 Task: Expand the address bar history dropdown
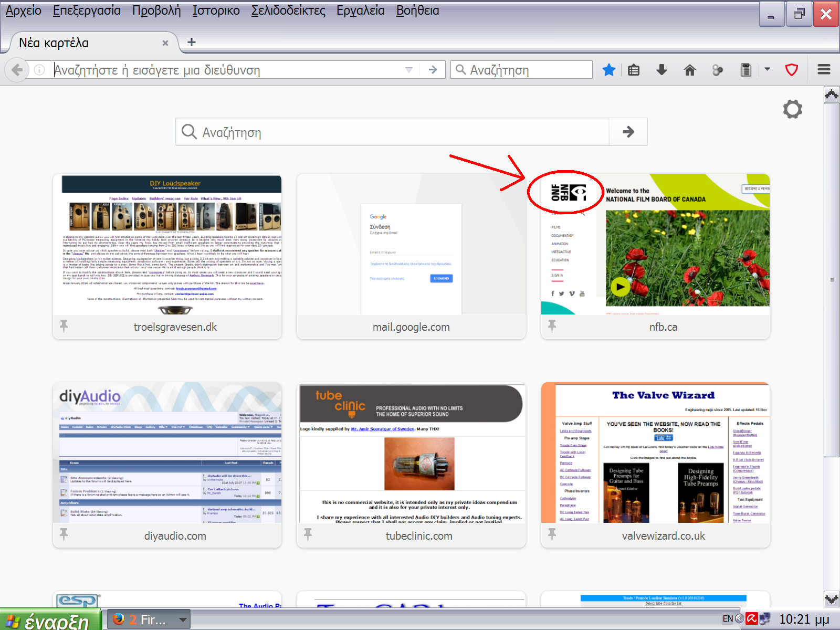[x=409, y=70]
